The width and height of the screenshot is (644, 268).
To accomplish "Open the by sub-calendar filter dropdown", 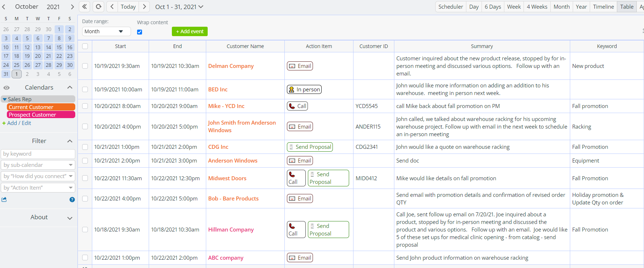I will tap(38, 165).
